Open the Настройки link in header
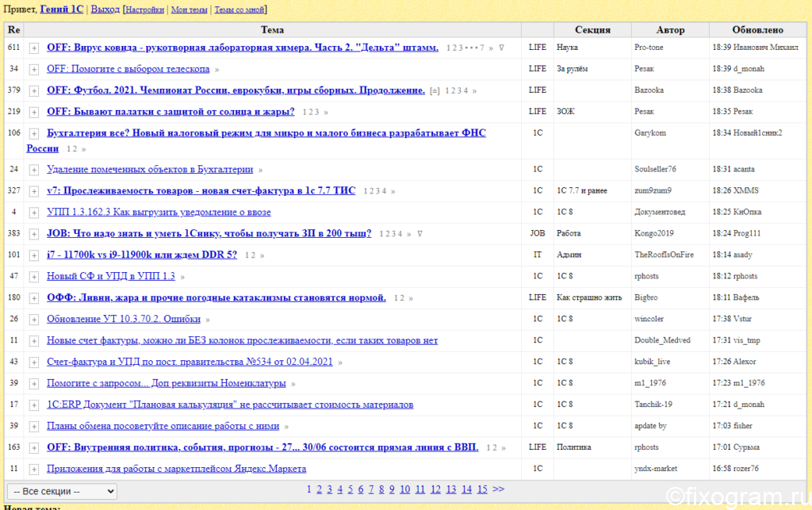Viewport: 812px width, 510px height. point(145,10)
